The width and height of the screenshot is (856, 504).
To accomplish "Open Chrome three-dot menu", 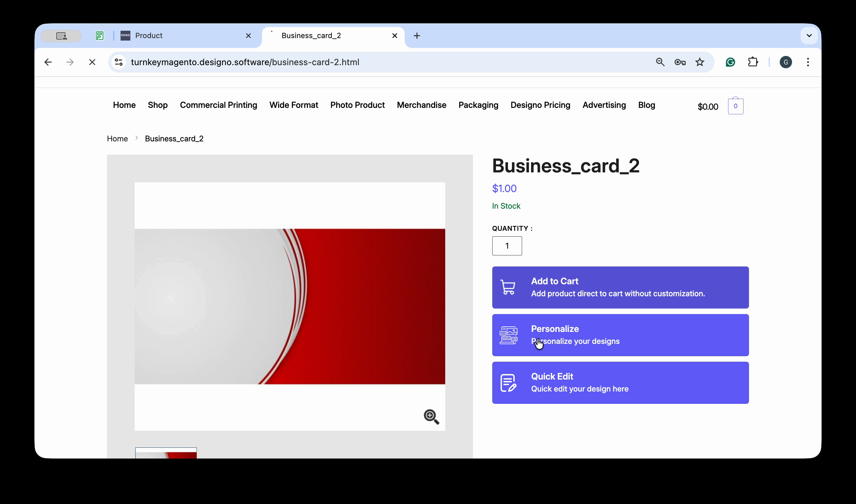I will pyautogui.click(x=808, y=62).
